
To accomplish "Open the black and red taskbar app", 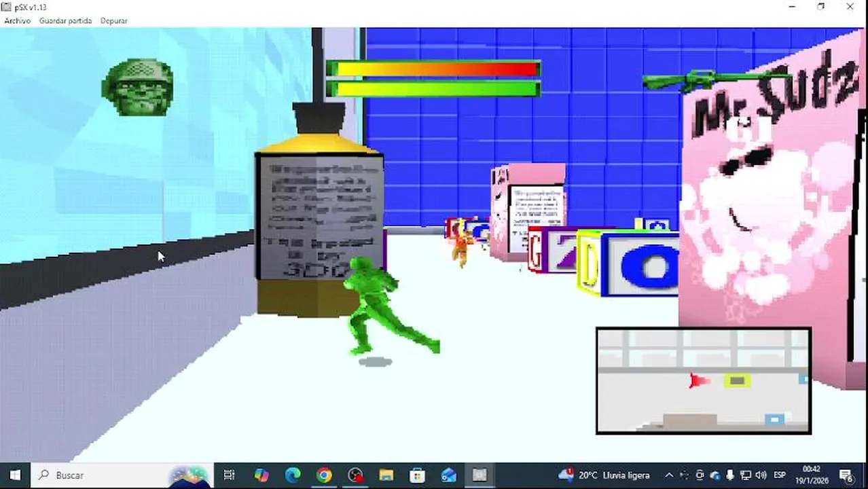I will point(355,475).
